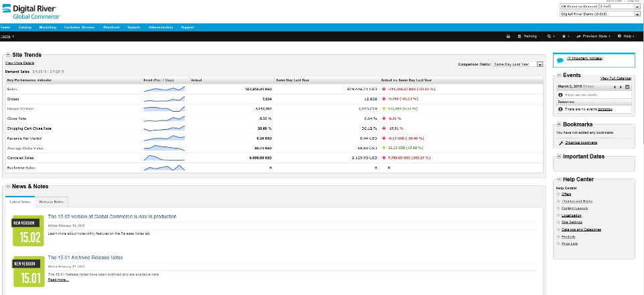The height and width of the screenshot is (295, 644).
Task: Switch to the Release Notes tab
Action: (51, 201)
